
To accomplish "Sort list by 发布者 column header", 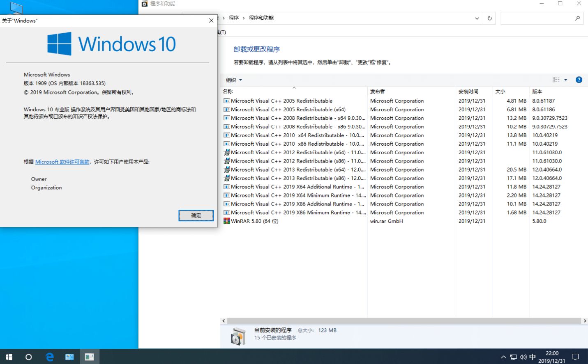I will (377, 92).
